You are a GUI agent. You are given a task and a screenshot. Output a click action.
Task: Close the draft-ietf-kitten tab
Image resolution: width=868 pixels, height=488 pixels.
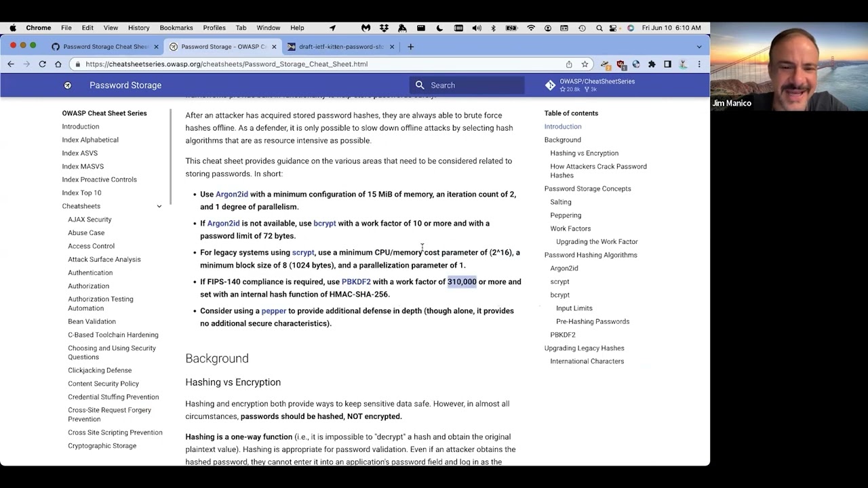click(x=391, y=47)
